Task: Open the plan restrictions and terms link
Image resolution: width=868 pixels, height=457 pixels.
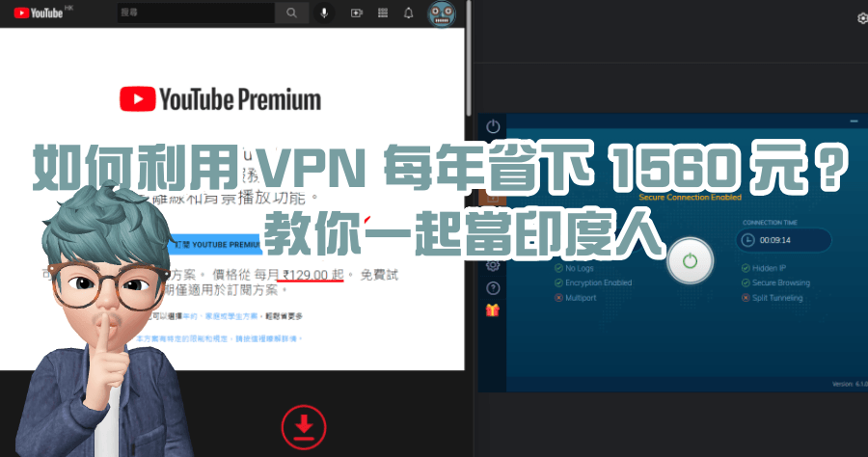Action: tap(219, 338)
